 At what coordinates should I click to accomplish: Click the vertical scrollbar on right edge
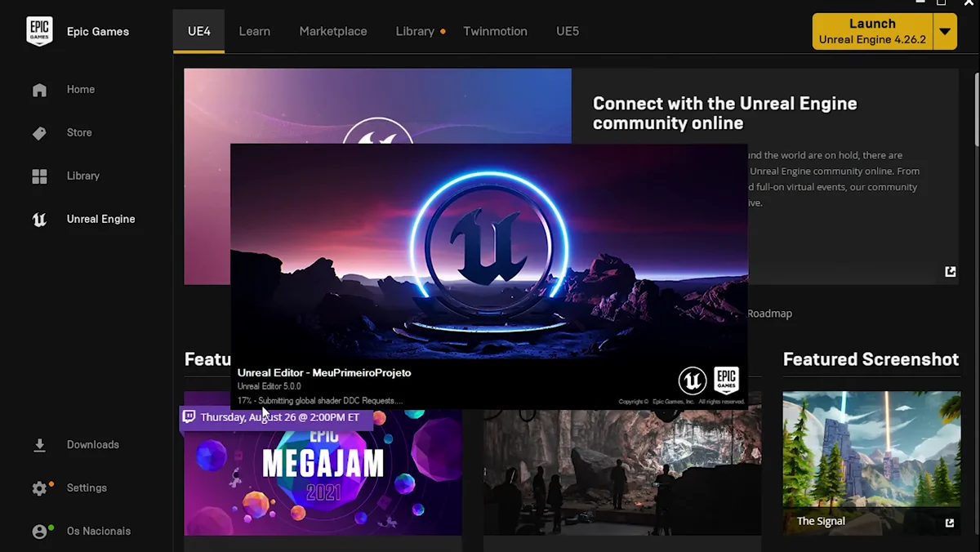pyautogui.click(x=976, y=110)
